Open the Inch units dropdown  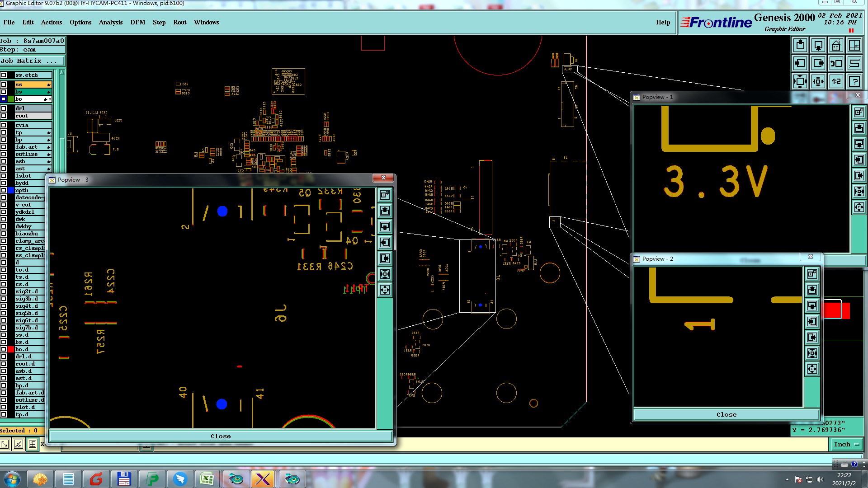[846, 445]
